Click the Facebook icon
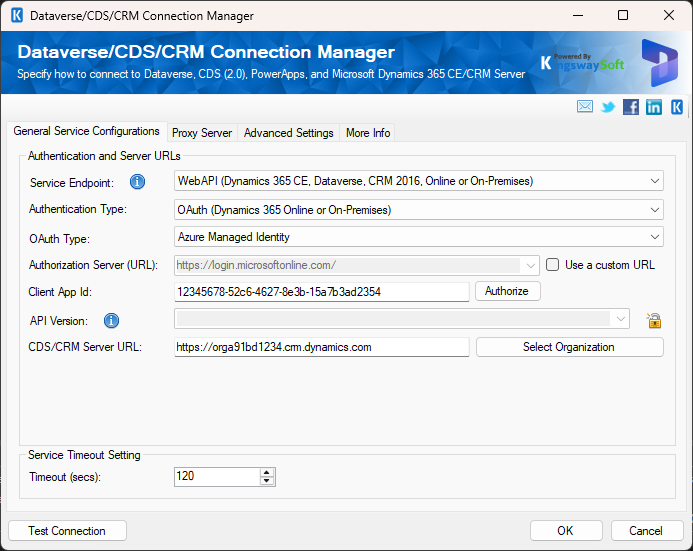Viewport: 693px width, 551px height. (631, 107)
